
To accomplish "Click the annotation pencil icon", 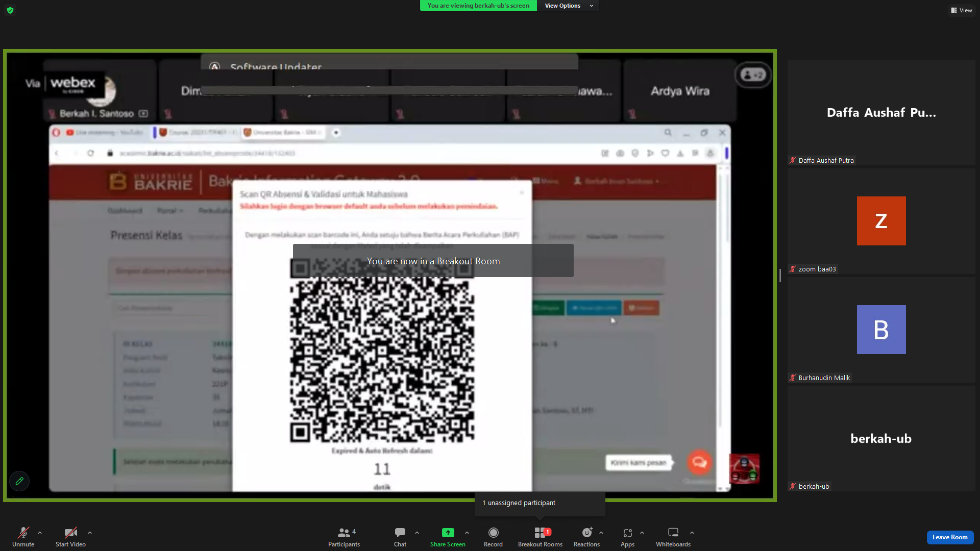I will coord(19,481).
